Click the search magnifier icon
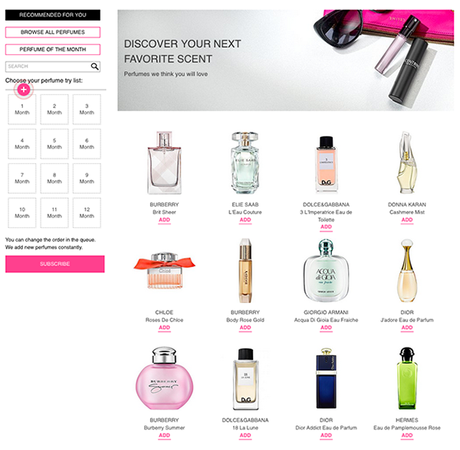This screenshot has height=450, width=460. [95, 66]
